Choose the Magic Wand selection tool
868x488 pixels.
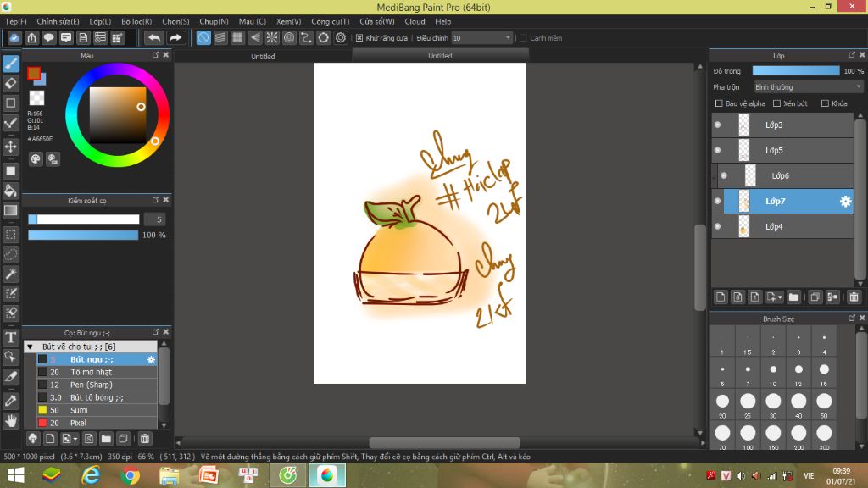[x=11, y=274]
